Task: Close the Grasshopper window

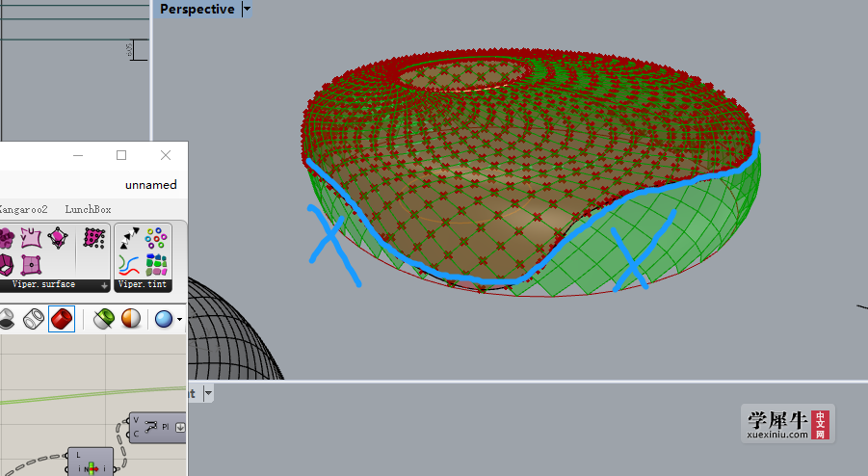Action: click(x=166, y=155)
